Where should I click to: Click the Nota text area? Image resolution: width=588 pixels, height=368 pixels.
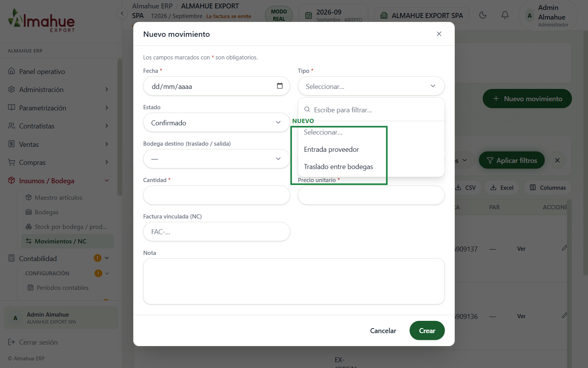coord(294,281)
